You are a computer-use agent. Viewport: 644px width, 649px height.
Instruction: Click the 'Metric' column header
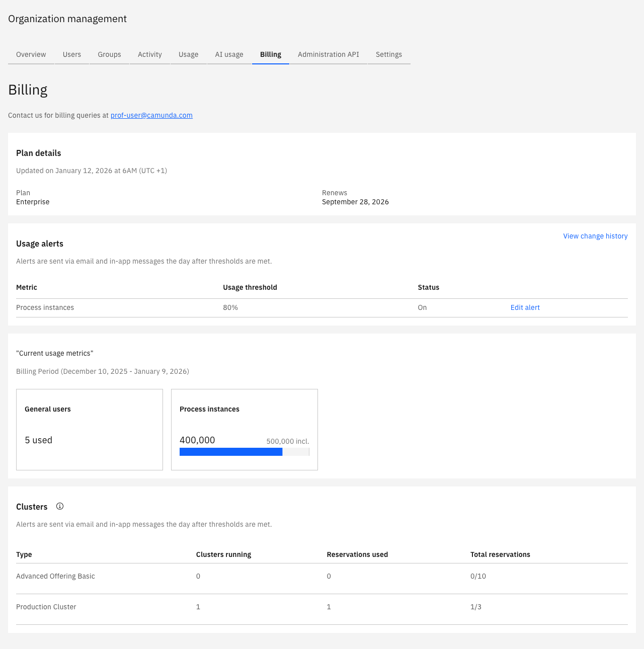coord(27,287)
